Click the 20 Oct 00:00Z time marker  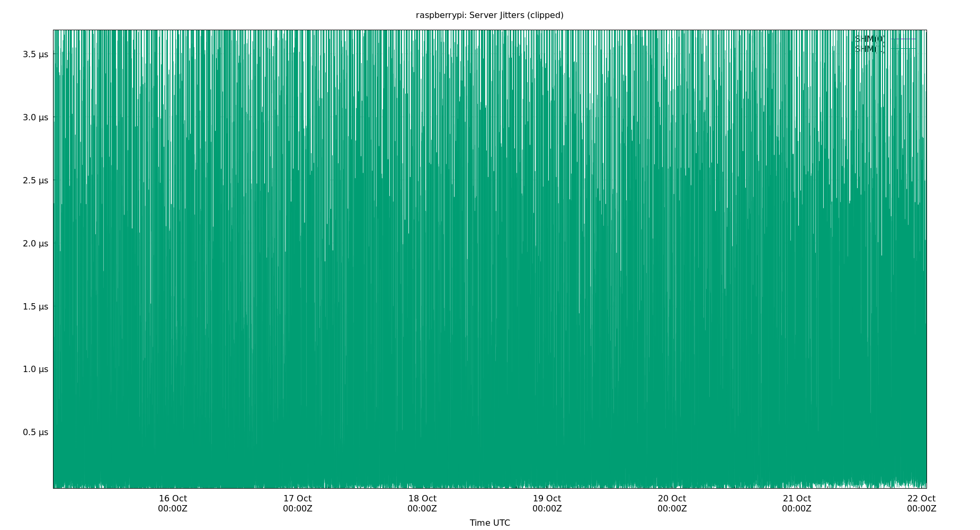tap(672, 503)
